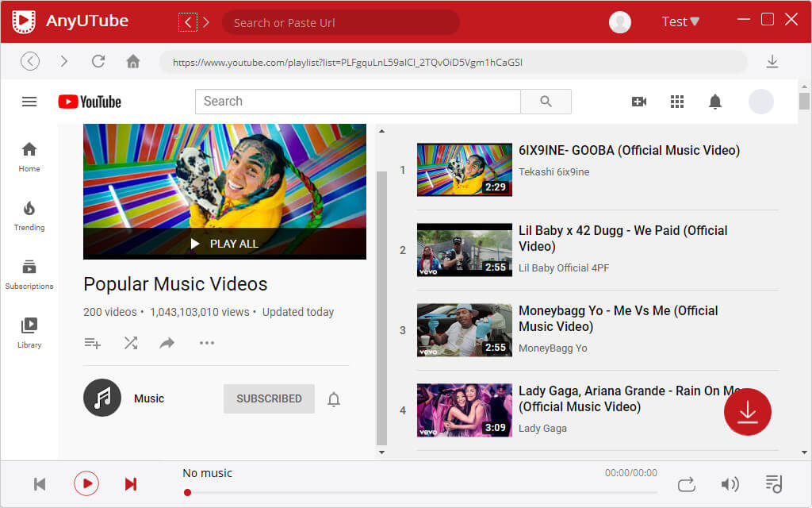This screenshot has height=508, width=812.
Task: Click the Popular Music Videos title
Action: point(175,284)
